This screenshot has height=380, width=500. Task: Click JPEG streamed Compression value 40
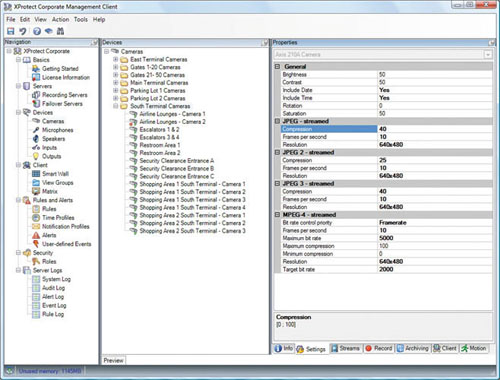pos(434,129)
